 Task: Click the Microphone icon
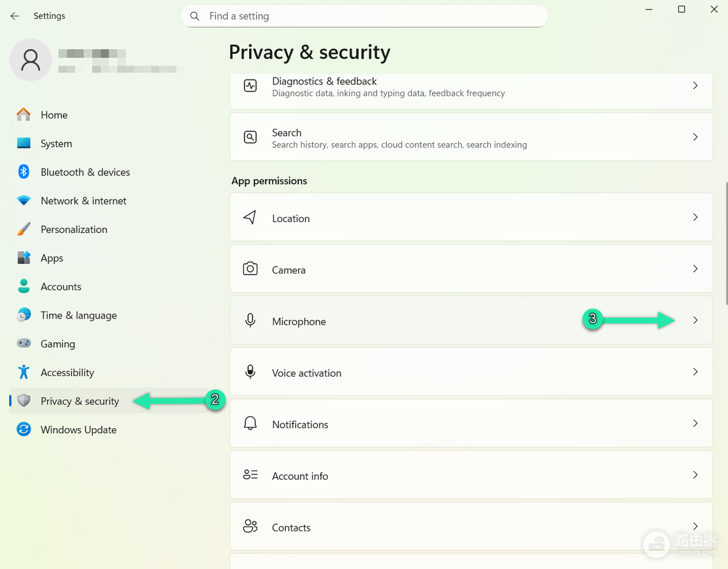(x=250, y=320)
